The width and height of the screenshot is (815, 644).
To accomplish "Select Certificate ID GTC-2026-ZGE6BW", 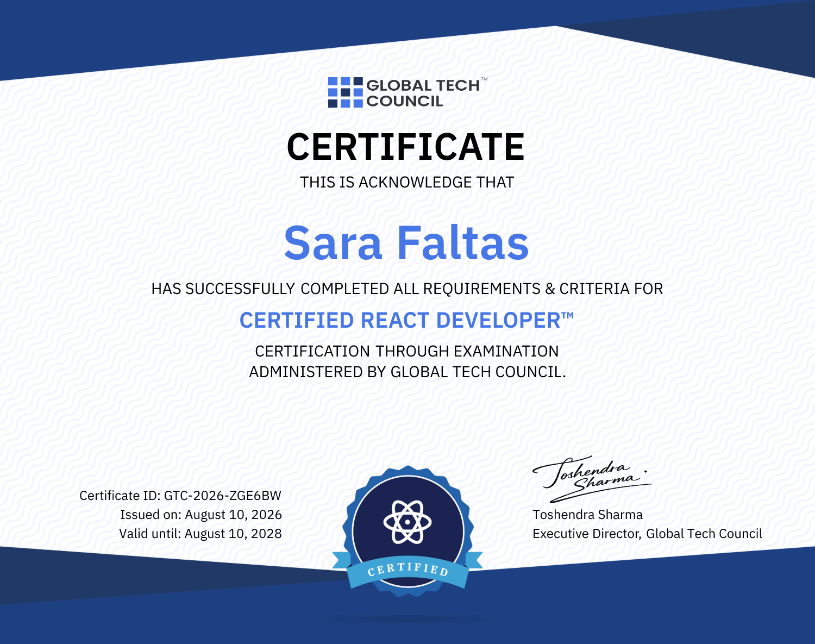I will (x=180, y=496).
